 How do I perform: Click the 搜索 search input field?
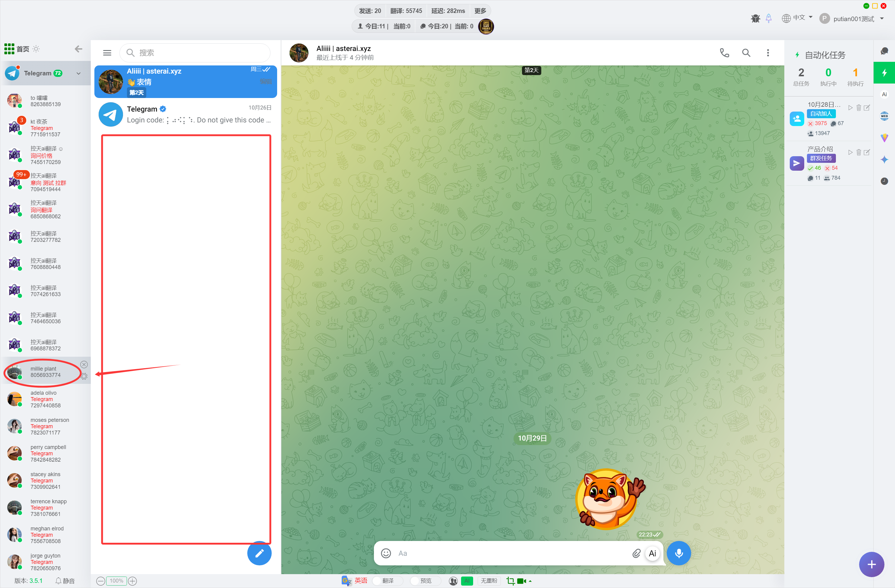coord(199,53)
